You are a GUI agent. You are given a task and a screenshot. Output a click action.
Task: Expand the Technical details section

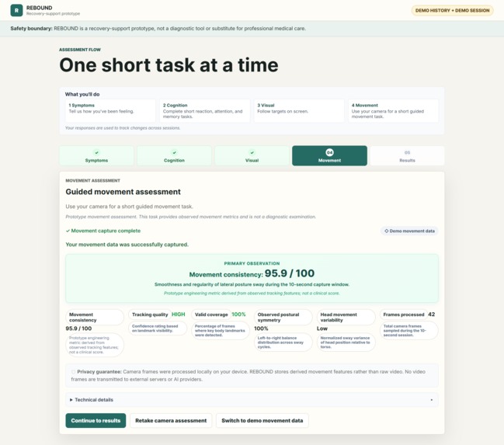(252, 400)
